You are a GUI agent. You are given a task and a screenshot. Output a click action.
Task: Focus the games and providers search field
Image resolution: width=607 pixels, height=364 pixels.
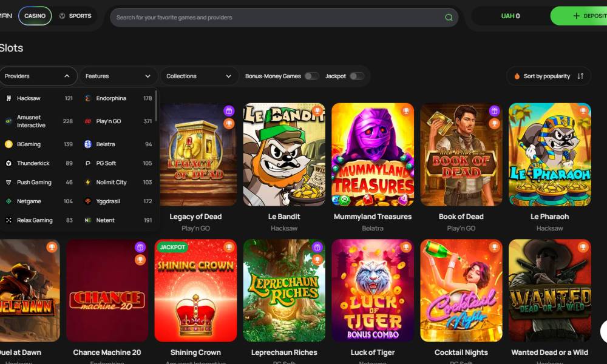276,18
